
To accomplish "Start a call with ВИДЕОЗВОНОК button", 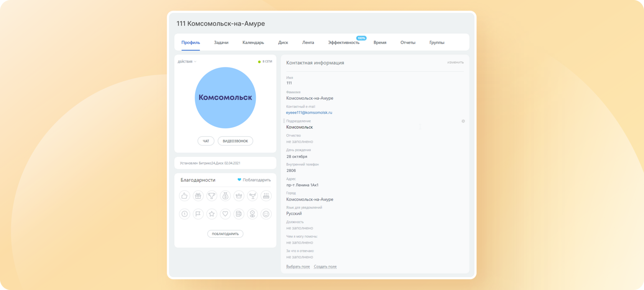I will 235,141.
